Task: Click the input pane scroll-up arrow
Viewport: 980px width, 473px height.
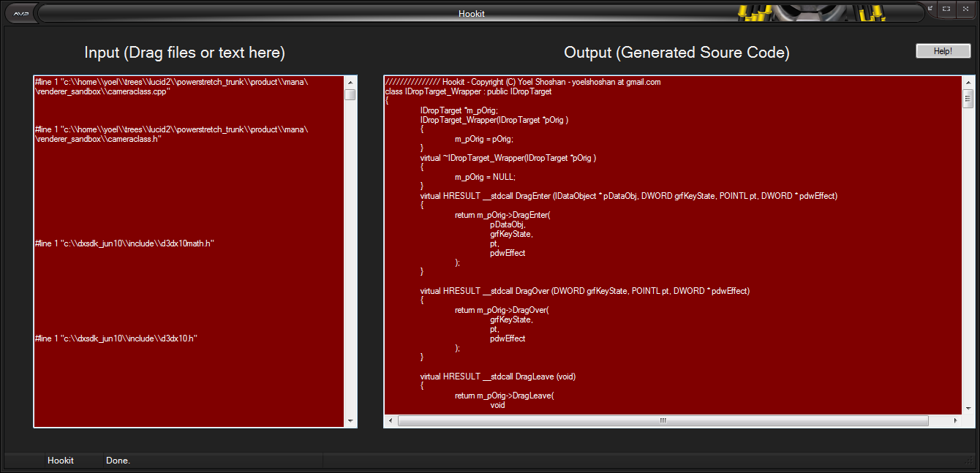Action: pyautogui.click(x=350, y=83)
